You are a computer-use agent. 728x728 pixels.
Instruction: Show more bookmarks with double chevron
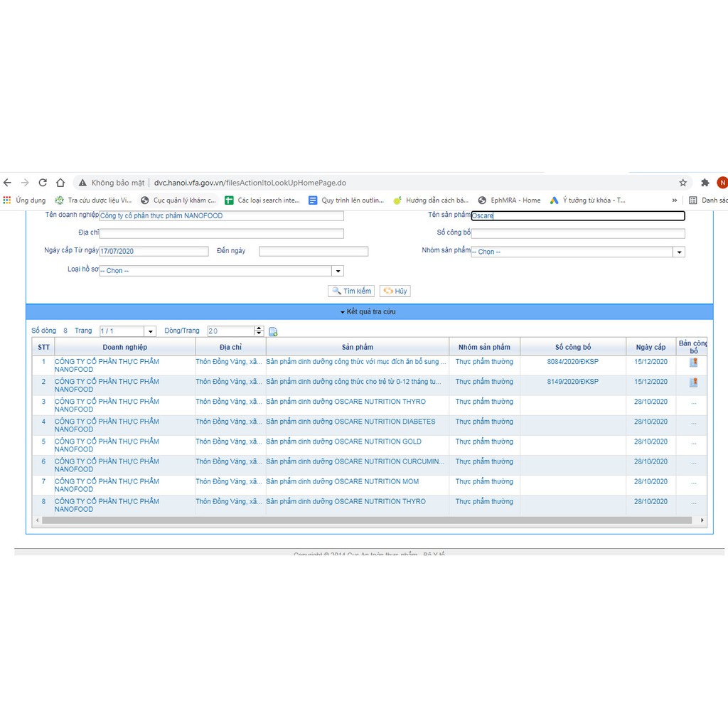(674, 200)
